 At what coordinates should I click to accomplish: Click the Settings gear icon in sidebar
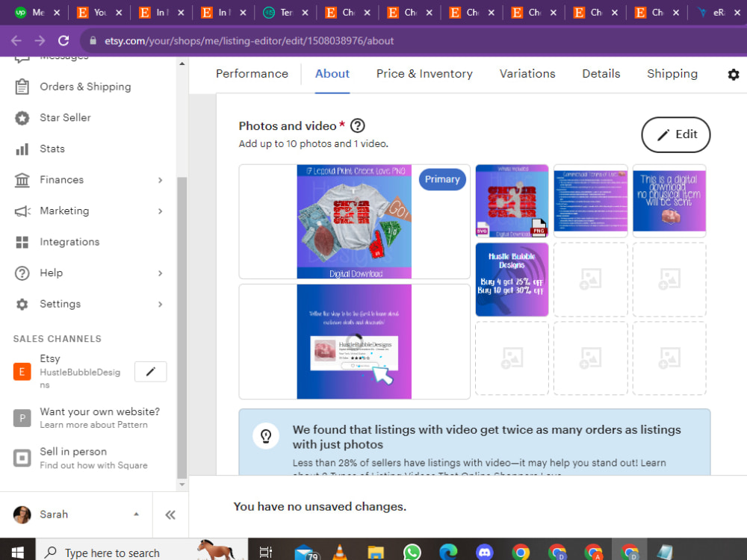(22, 305)
